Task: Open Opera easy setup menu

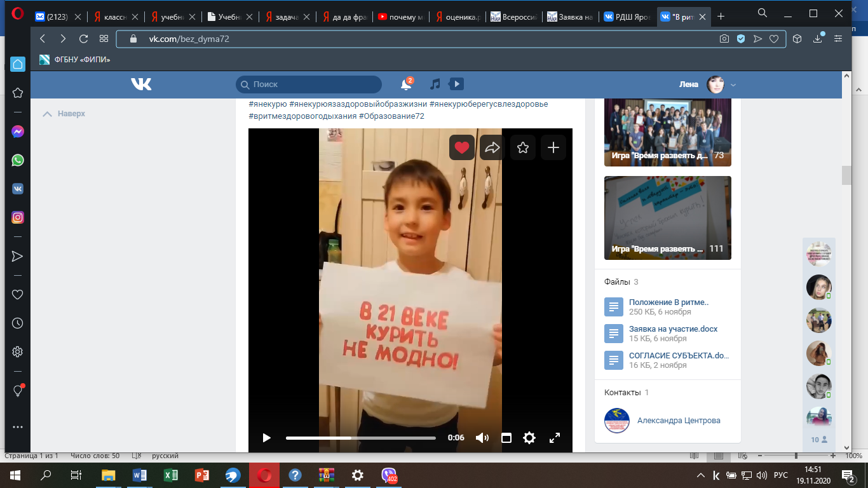Action: tap(838, 39)
